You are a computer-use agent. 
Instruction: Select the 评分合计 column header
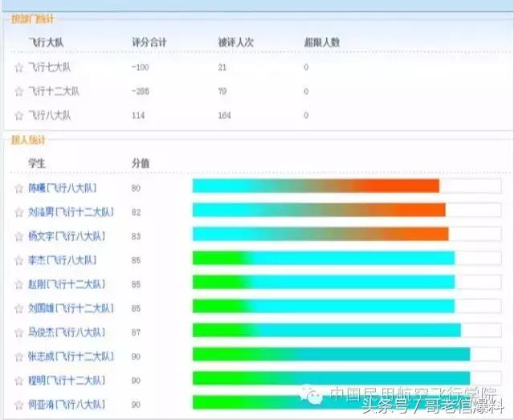pos(149,43)
